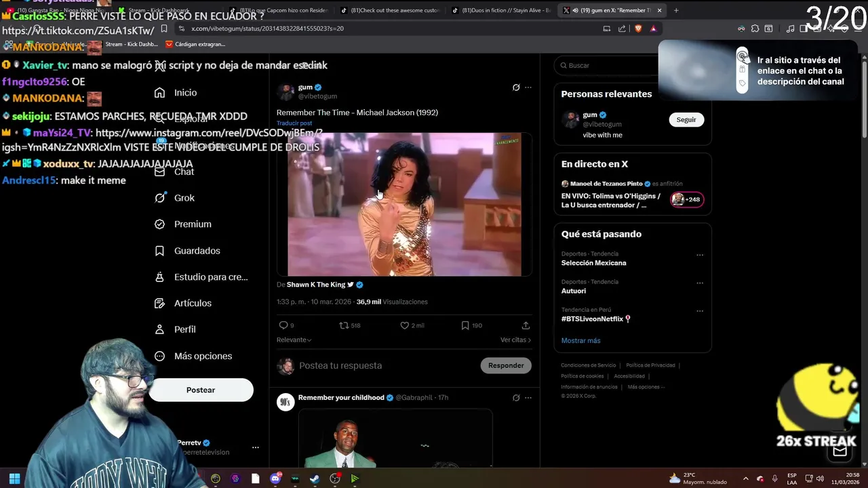Open the Chat section in X sidebar
Image resolution: width=868 pixels, height=488 pixels.
point(174,172)
